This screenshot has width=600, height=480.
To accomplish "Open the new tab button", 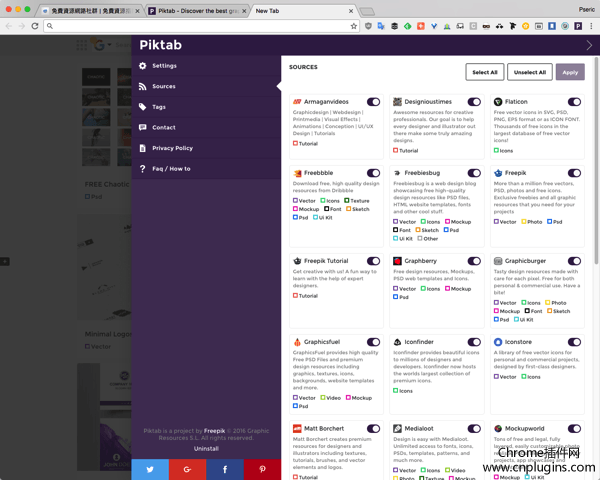I will 367,11.
